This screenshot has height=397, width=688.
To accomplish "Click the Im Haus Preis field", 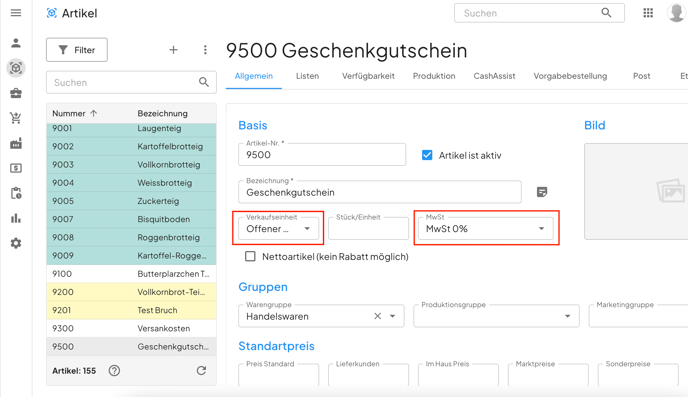I will pos(458,375).
